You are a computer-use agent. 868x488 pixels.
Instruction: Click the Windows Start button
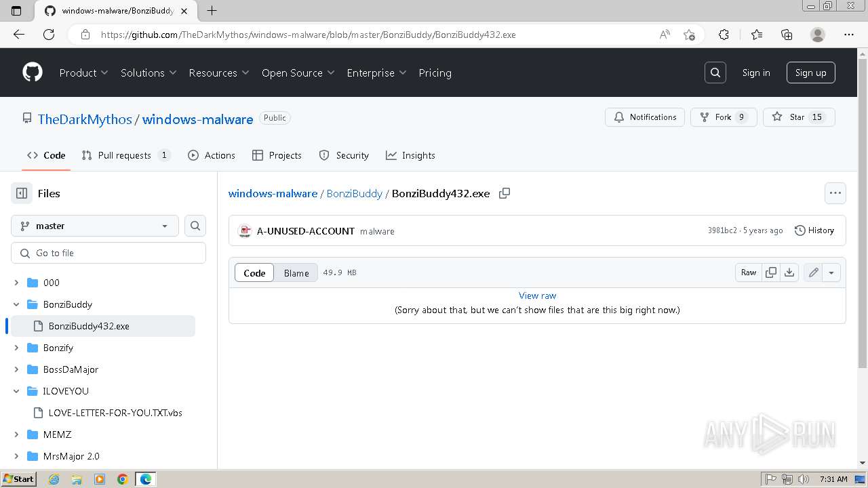19,479
